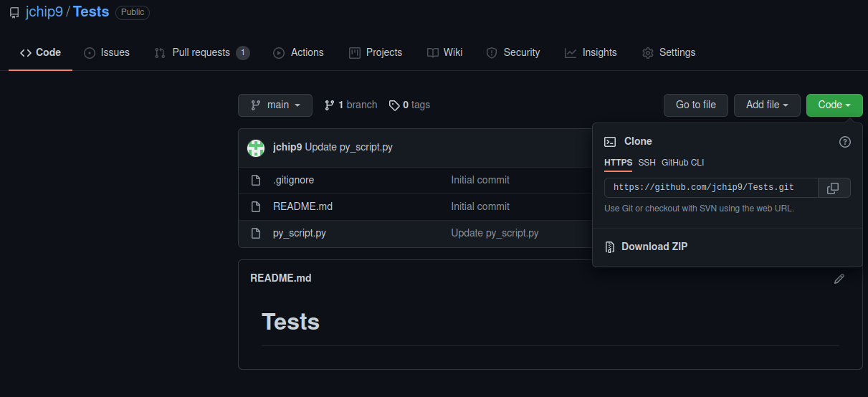
Task: Click the file icon beside py_script.py
Action: (256, 233)
